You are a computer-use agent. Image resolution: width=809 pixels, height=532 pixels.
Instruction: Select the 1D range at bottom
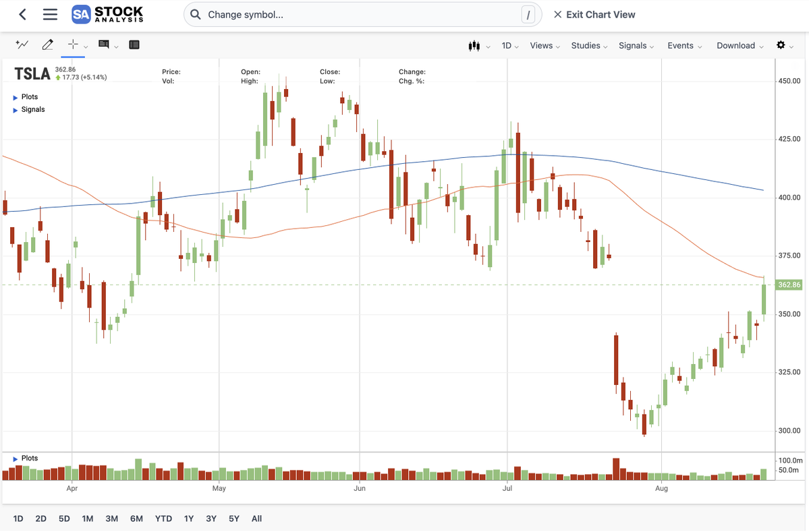pos(18,519)
